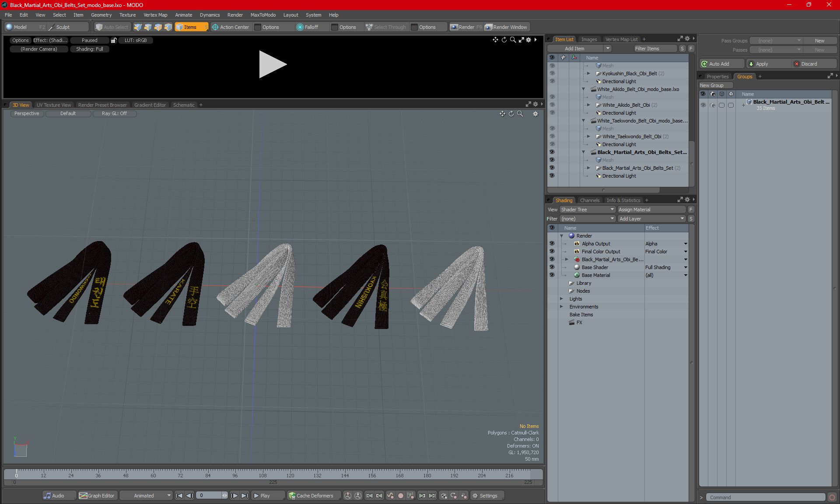Click the 3D viewport pan/move icon

(502, 114)
